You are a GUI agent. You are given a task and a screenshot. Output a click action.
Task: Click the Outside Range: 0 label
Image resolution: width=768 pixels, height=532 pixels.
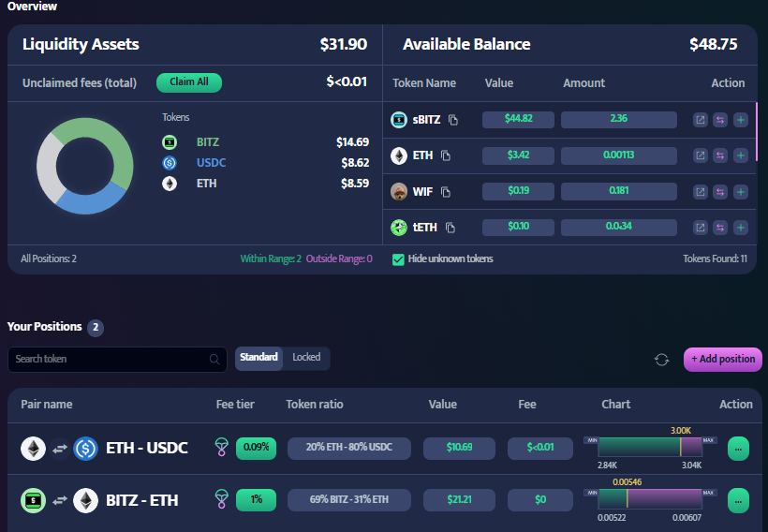tap(339, 259)
